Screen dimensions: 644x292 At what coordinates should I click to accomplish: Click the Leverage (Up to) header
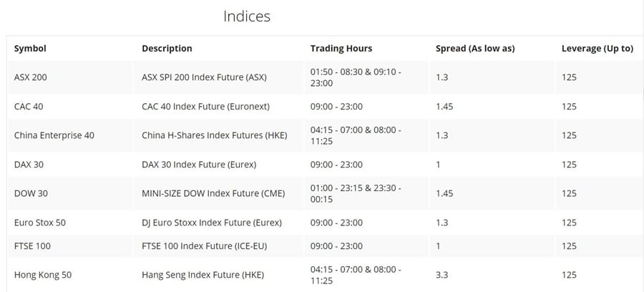(597, 49)
